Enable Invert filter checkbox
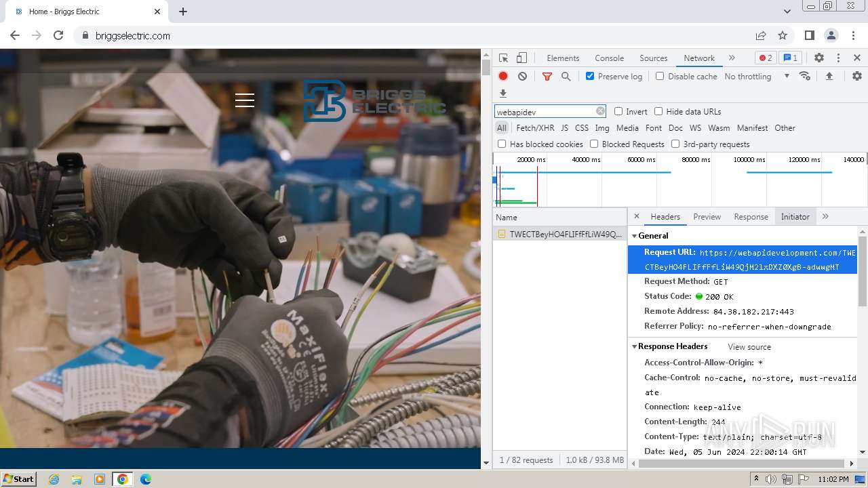868x488 pixels. coord(618,111)
